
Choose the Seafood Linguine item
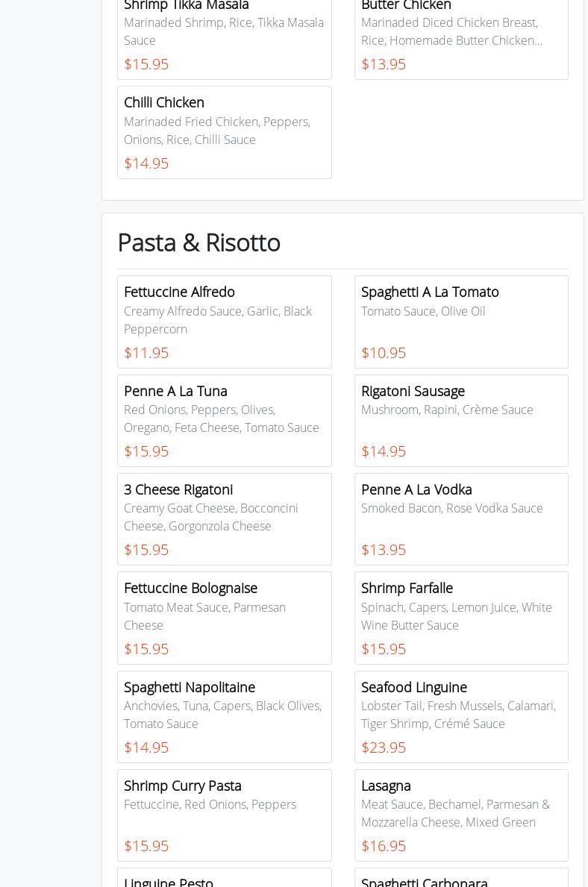click(x=461, y=717)
